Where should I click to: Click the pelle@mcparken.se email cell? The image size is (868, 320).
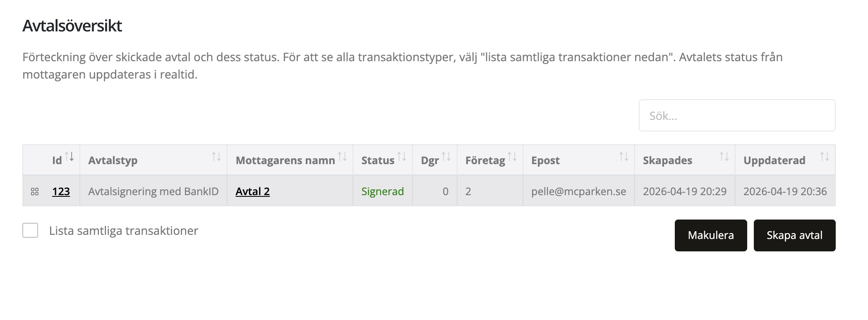point(578,191)
